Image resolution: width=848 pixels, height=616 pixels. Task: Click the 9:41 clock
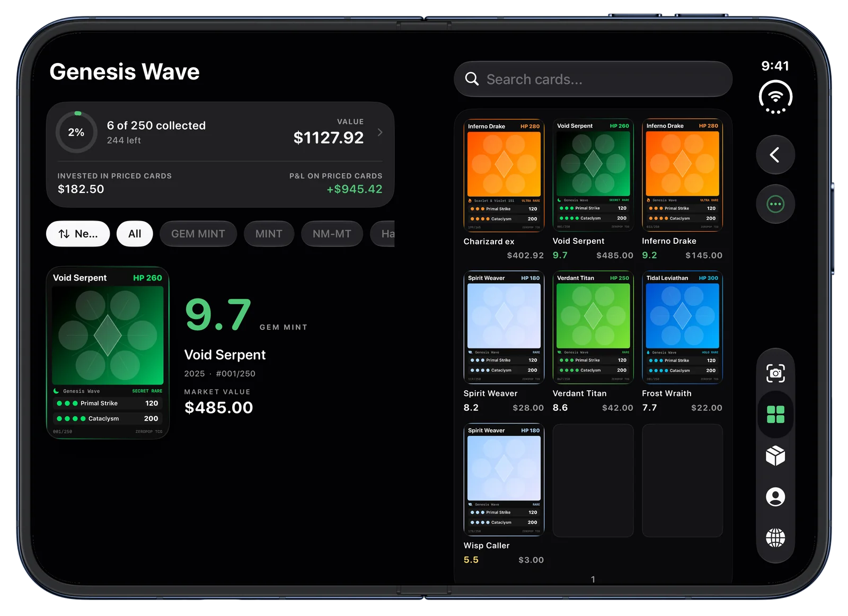[x=775, y=66]
